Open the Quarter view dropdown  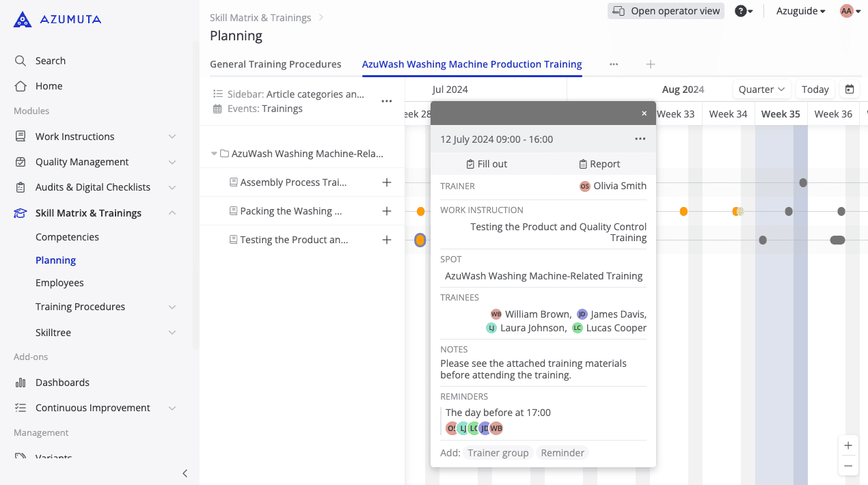[x=761, y=89]
